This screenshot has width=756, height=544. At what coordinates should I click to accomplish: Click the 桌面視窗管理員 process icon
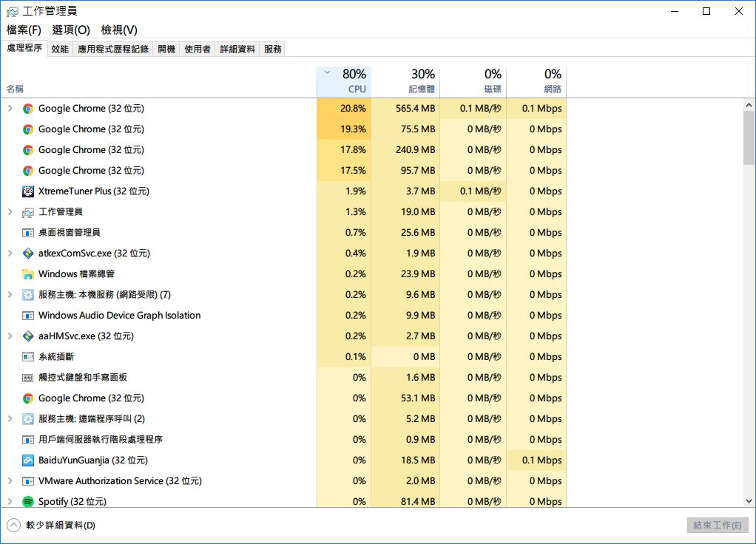28,233
